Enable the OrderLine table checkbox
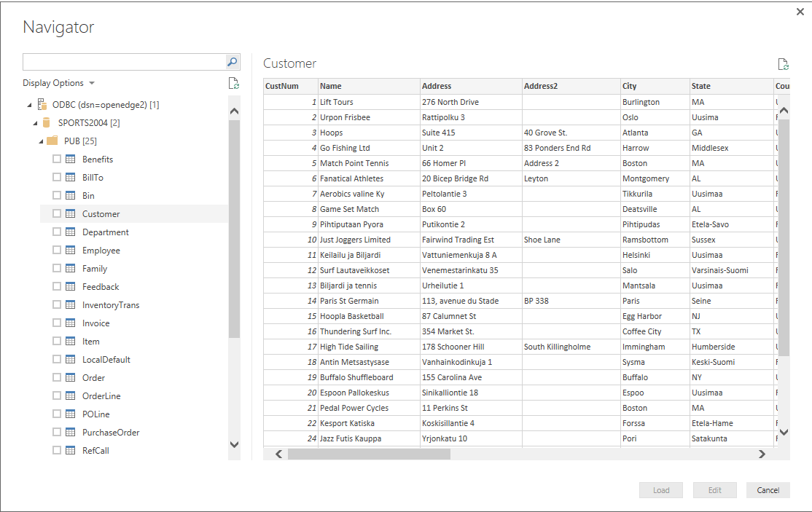The height and width of the screenshot is (512, 812). pyautogui.click(x=57, y=396)
